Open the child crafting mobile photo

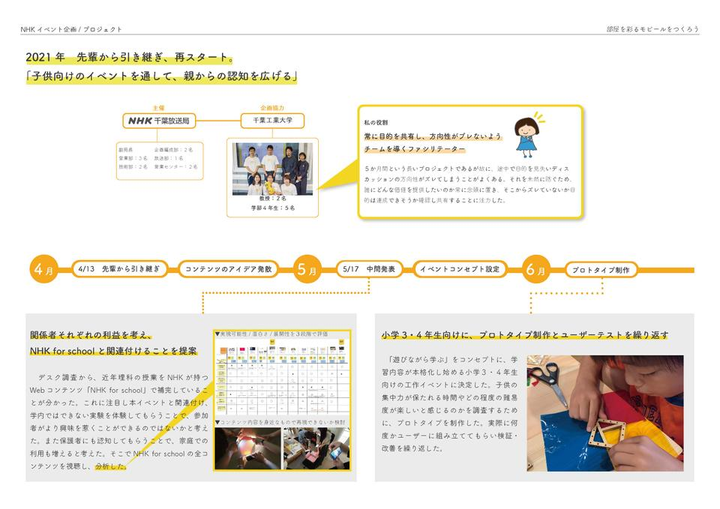(605, 413)
